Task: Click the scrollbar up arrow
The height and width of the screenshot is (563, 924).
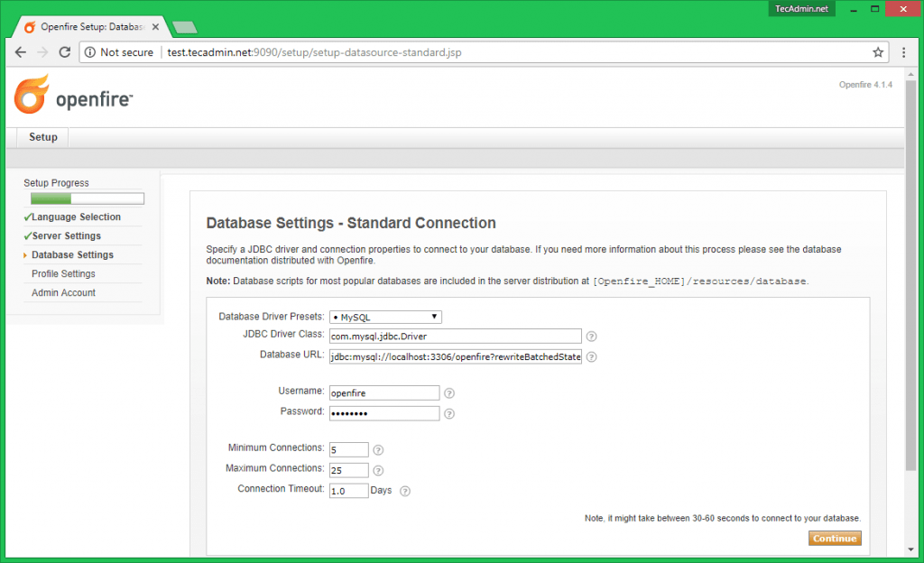Action: 910,75
